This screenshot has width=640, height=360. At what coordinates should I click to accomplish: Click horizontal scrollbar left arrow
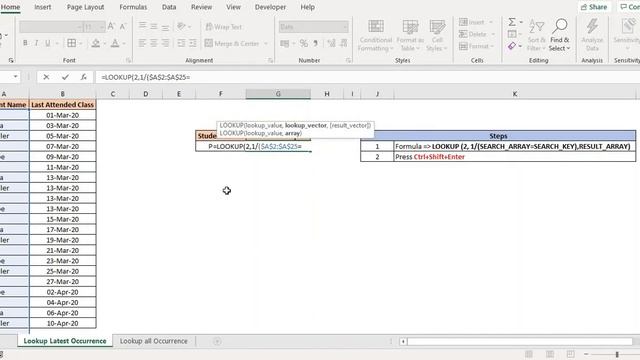[403, 341]
